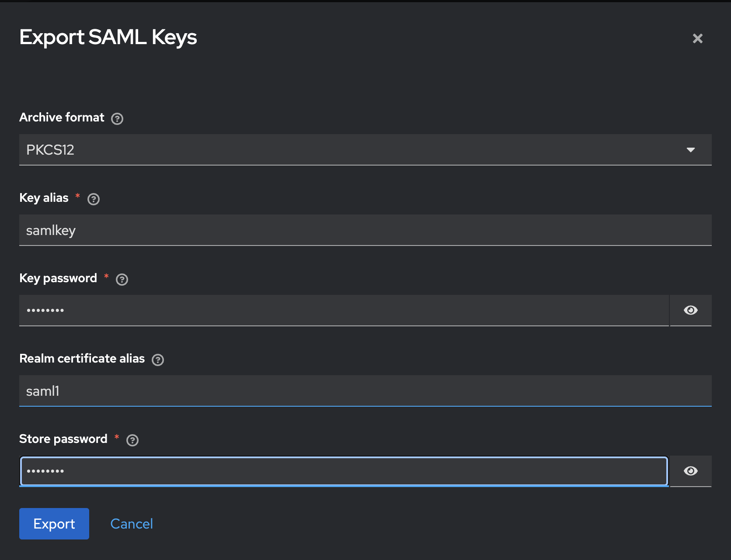731x560 pixels.
Task: Open the Store password help tooltip
Action: (132, 440)
